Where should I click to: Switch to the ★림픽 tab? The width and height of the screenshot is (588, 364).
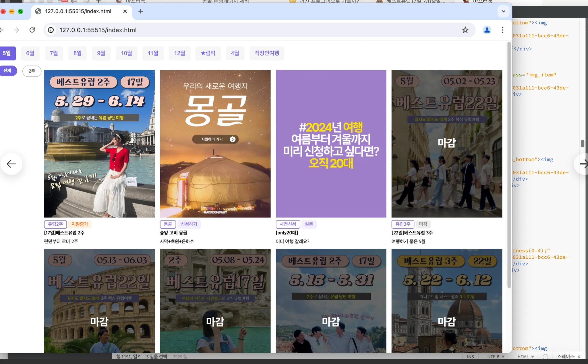pos(208,53)
